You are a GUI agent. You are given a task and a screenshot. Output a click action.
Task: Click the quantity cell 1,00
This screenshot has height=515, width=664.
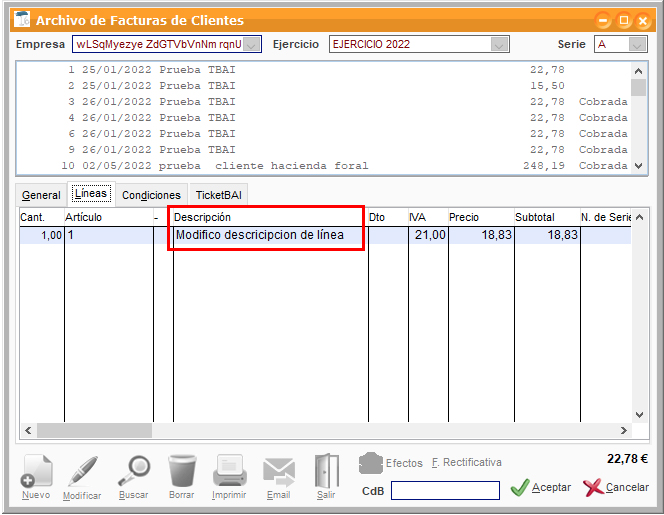point(42,235)
